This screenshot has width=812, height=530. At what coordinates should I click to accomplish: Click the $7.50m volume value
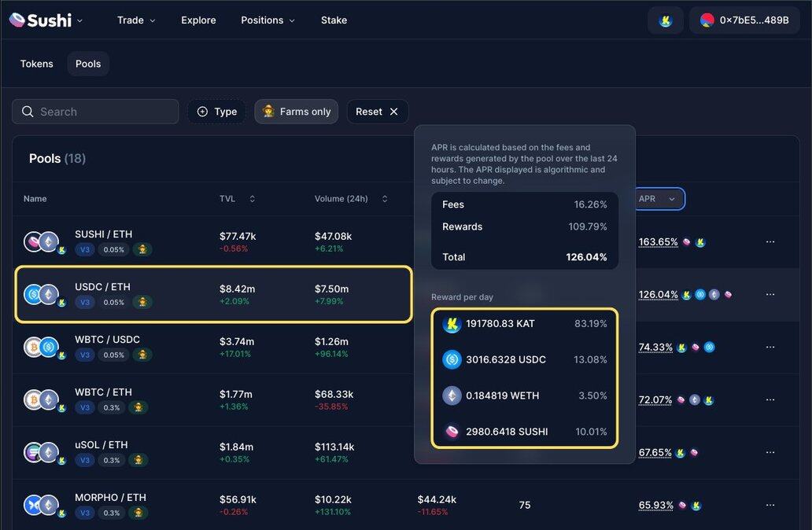pyautogui.click(x=331, y=289)
